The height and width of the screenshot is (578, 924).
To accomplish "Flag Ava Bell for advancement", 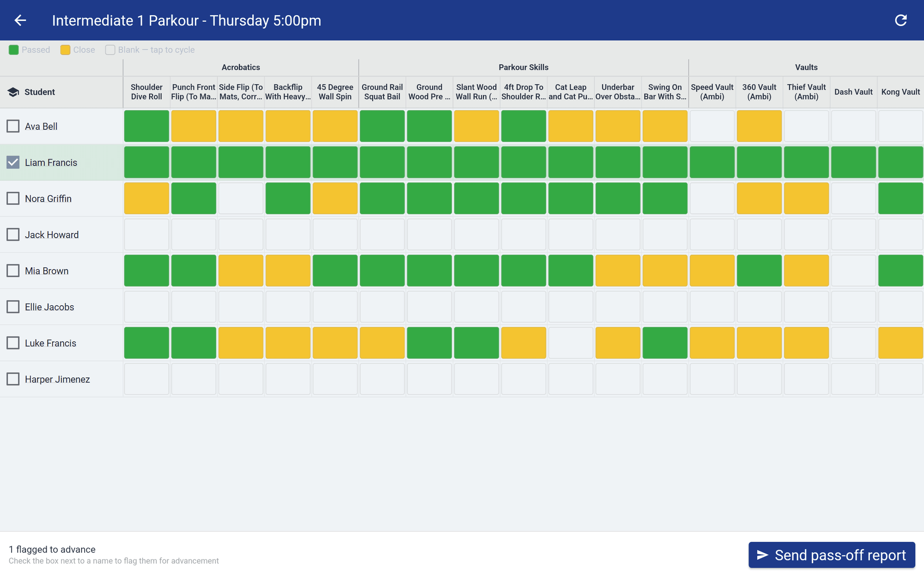I will (13, 126).
